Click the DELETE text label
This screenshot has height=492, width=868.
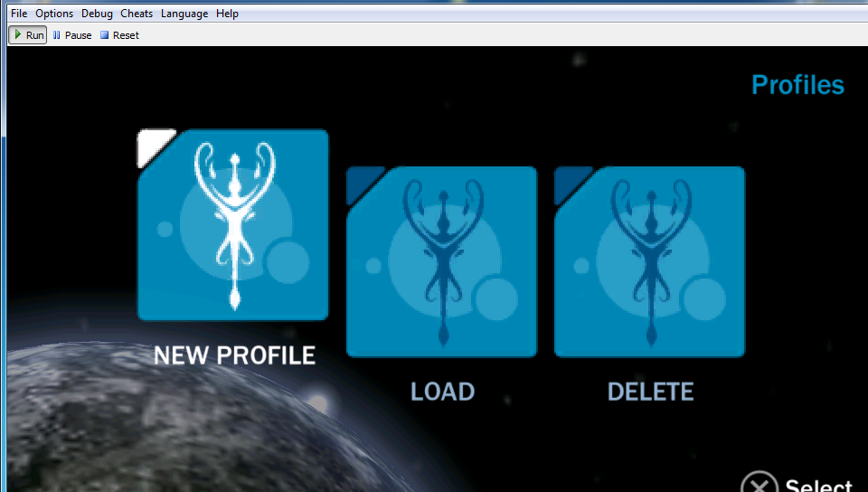point(650,392)
